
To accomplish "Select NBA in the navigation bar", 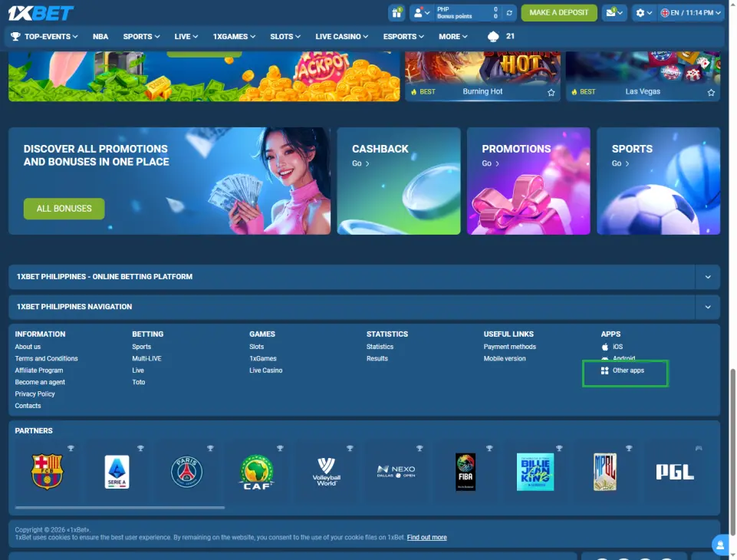I will point(100,36).
